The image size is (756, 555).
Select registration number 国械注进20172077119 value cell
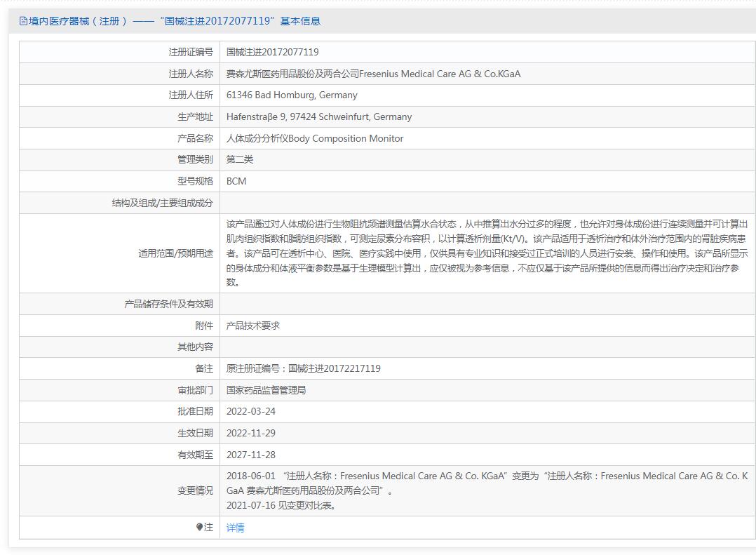pos(273,52)
